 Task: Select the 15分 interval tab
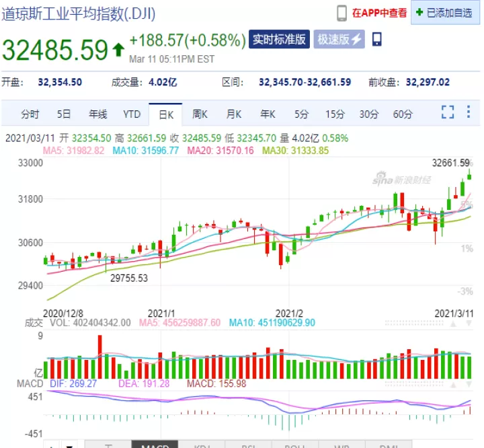335,114
